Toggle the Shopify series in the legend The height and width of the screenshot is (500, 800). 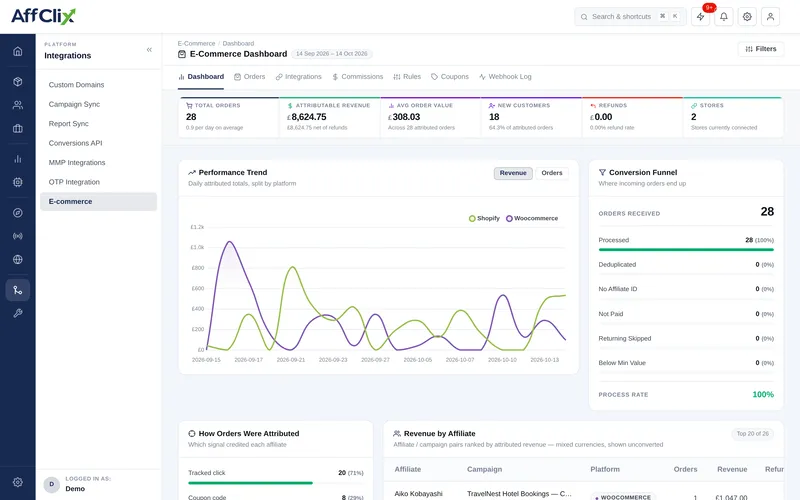(484, 218)
